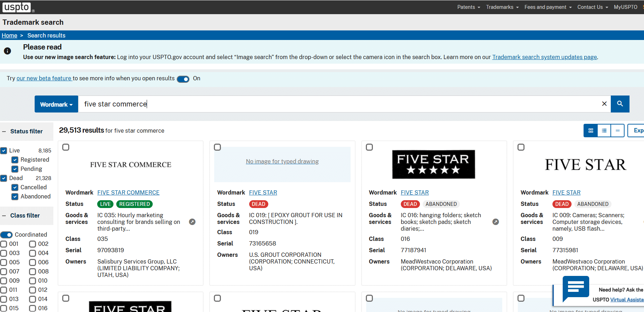Select the serial 77187941 card checkbox
Viewport: 644px width, 312px height.
[x=369, y=147]
